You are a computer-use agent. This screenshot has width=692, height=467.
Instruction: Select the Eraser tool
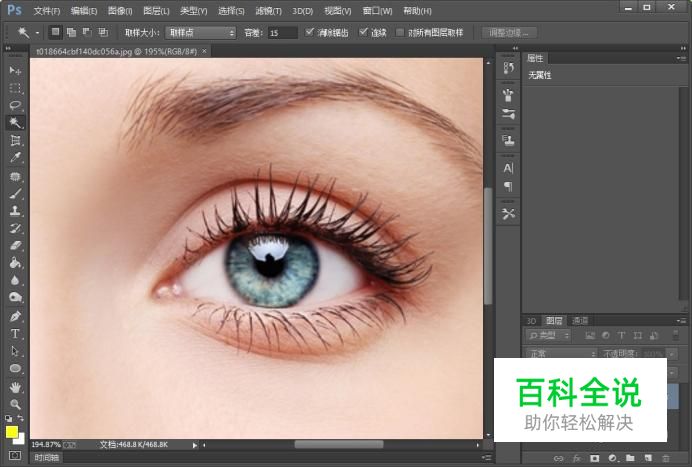pos(15,245)
